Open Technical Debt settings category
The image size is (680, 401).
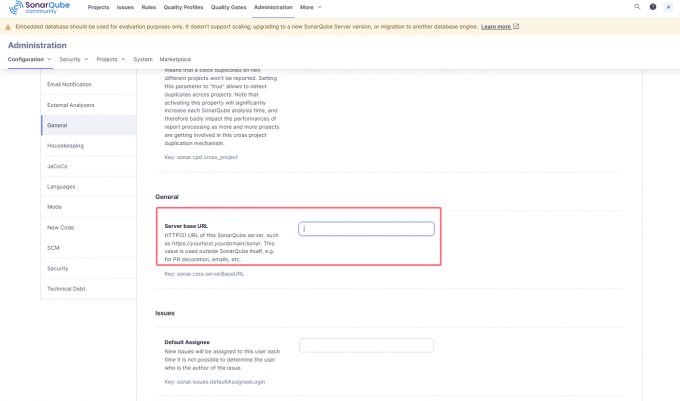(88, 289)
